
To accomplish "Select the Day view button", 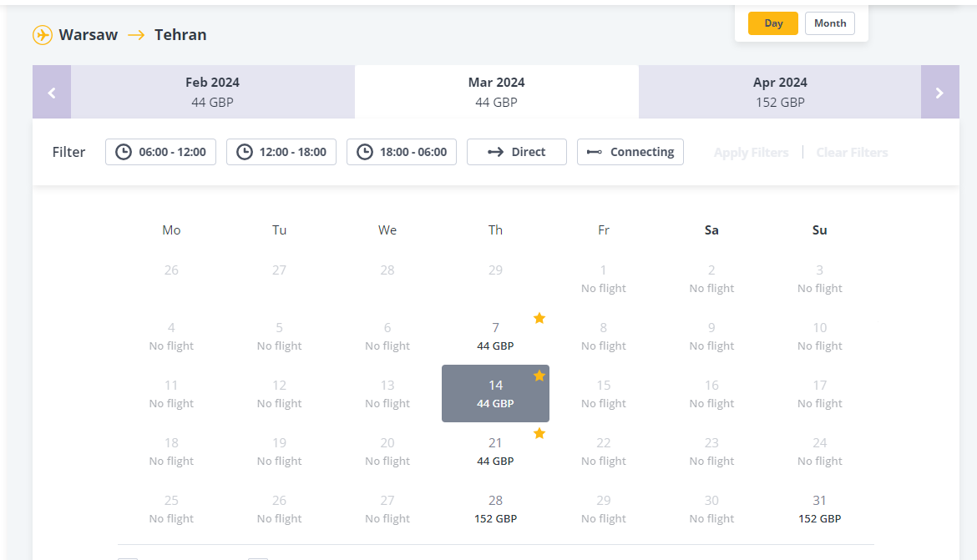I will [773, 23].
